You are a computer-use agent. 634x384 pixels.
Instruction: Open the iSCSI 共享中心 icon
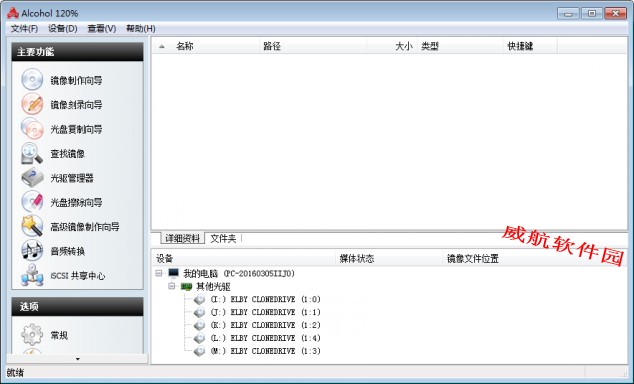coord(32,275)
